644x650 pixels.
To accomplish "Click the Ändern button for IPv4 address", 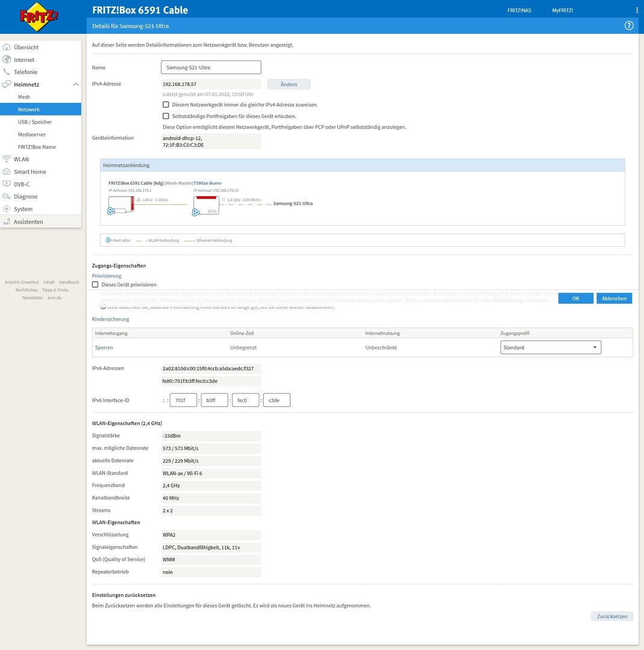I will pyautogui.click(x=288, y=84).
